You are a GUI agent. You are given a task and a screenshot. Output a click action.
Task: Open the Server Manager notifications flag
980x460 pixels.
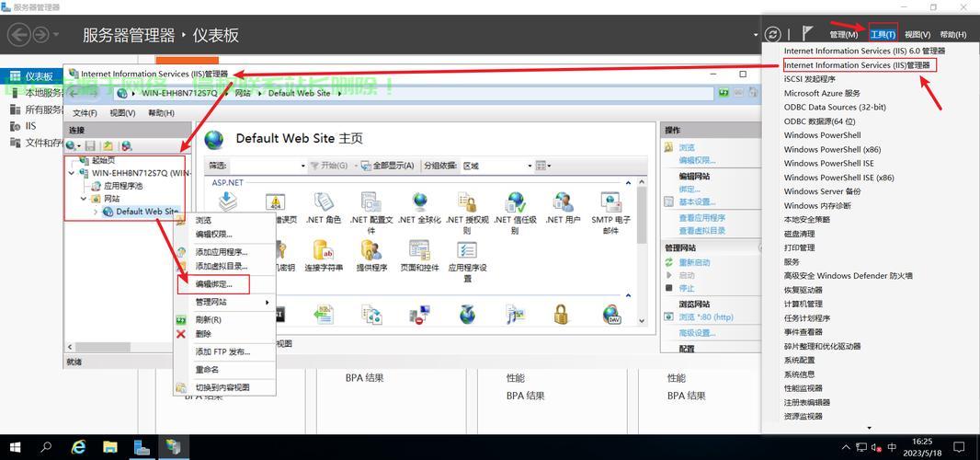click(807, 34)
